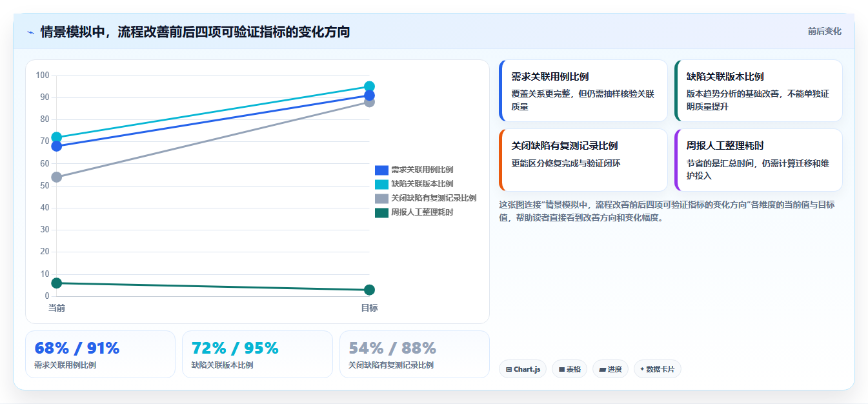
Task: Open the 缺陷关联版本比例 info card title
Action: point(725,77)
